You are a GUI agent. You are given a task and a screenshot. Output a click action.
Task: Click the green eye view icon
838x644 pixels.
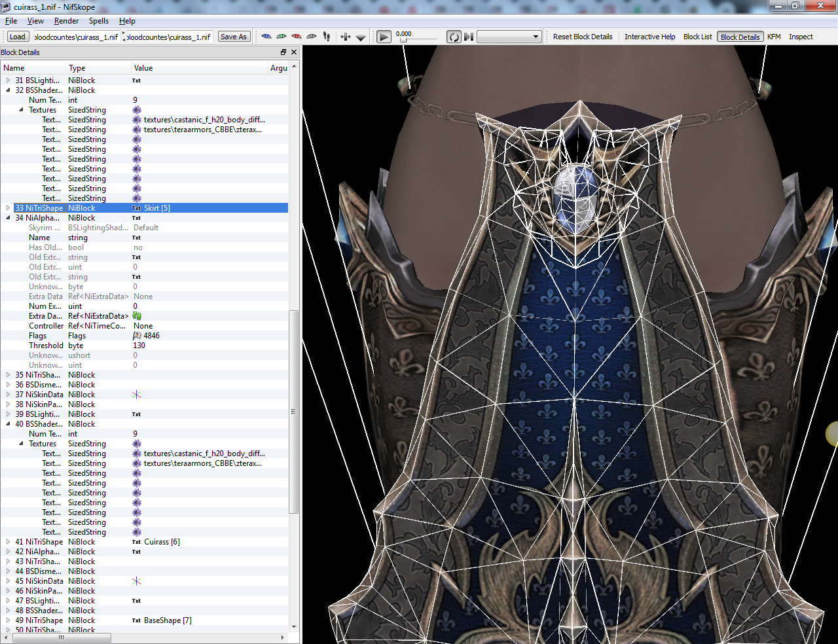point(282,37)
